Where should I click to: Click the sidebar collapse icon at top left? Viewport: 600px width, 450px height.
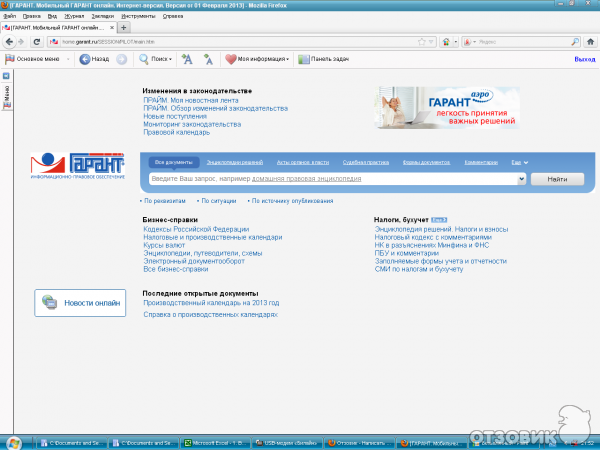coord(6,76)
